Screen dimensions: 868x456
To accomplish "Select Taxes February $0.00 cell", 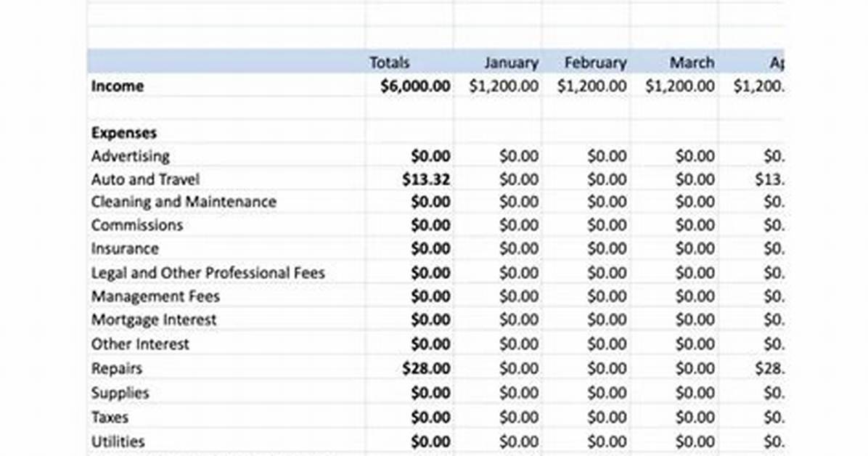I will tap(607, 418).
